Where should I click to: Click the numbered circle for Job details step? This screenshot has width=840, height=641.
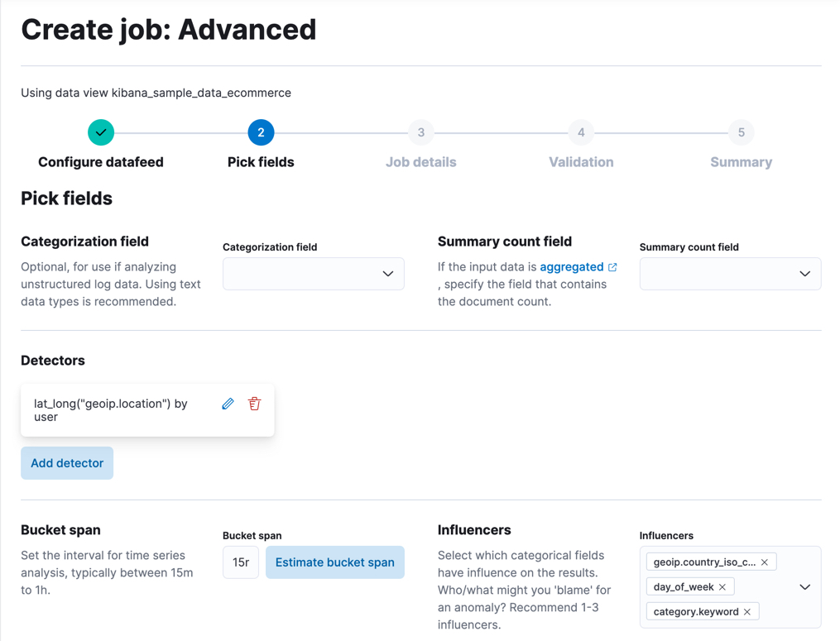coord(420,132)
